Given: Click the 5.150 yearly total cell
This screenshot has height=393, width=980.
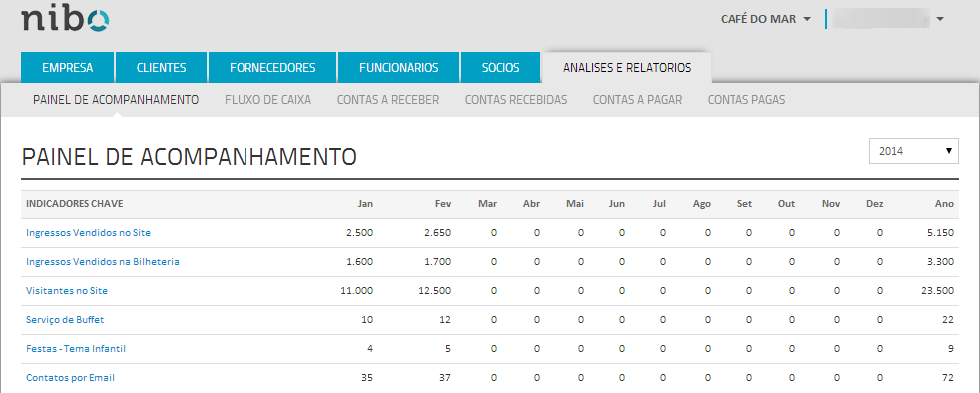Looking at the screenshot, I should tap(941, 233).
